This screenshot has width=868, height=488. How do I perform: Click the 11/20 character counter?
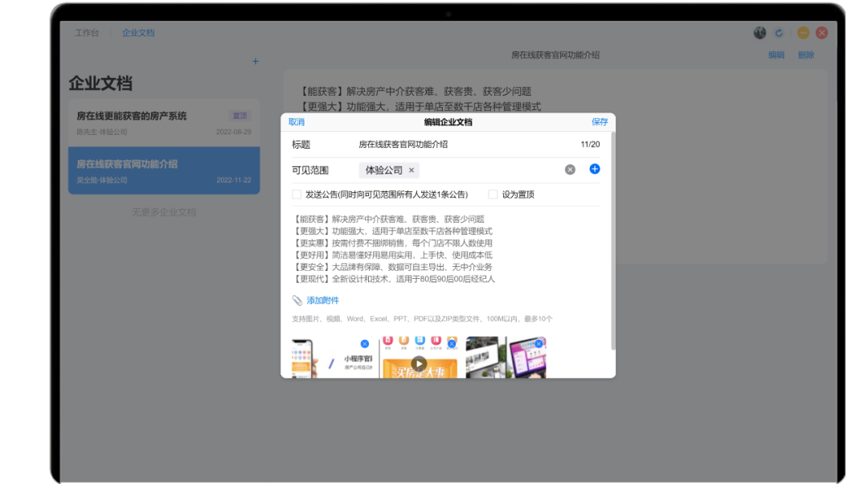tap(590, 145)
